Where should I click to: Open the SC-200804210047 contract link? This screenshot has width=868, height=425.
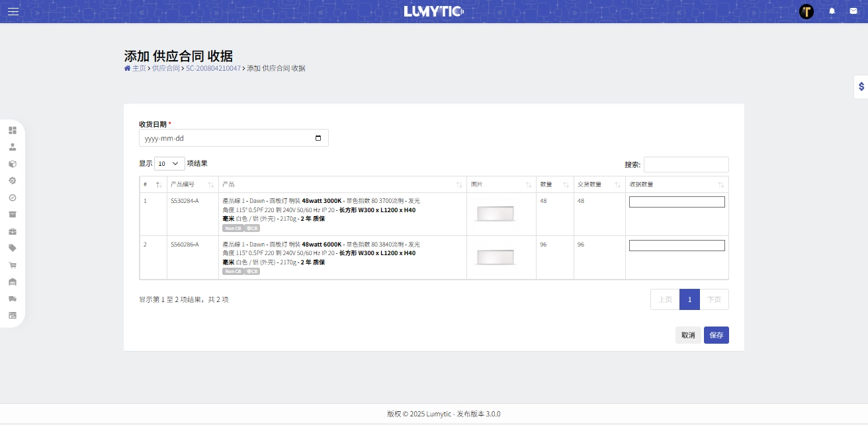[212, 68]
